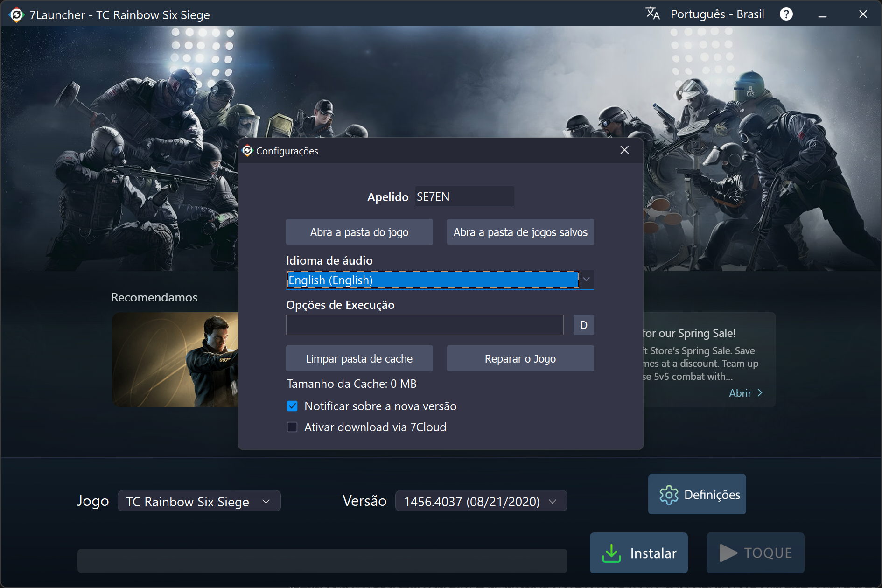Expand the Versão dropdown 1456.4037
The height and width of the screenshot is (588, 882).
481,501
